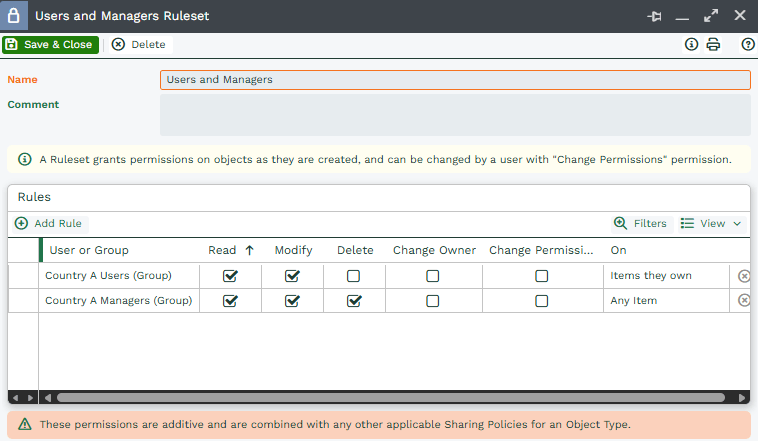Viewport: 758px width, 441px height.
Task: Click Save & Close button
Action: [x=50, y=44]
